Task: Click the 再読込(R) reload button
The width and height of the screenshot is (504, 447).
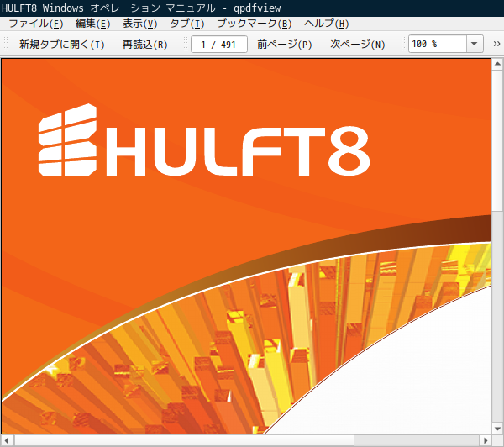Action: pyautogui.click(x=145, y=44)
